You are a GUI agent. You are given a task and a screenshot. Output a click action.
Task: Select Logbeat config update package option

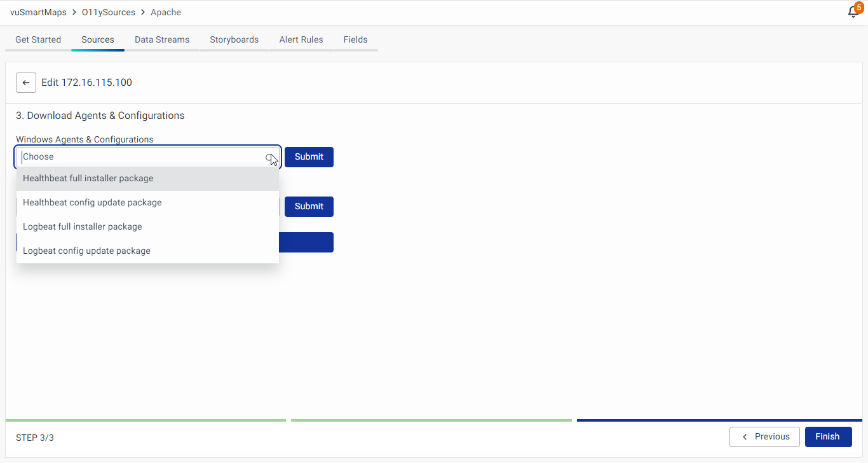[x=86, y=251]
